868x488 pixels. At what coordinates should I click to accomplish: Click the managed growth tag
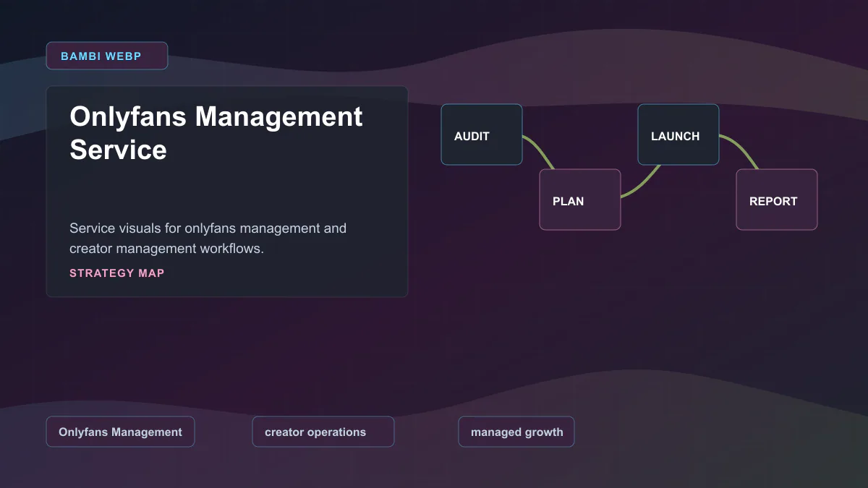516,432
